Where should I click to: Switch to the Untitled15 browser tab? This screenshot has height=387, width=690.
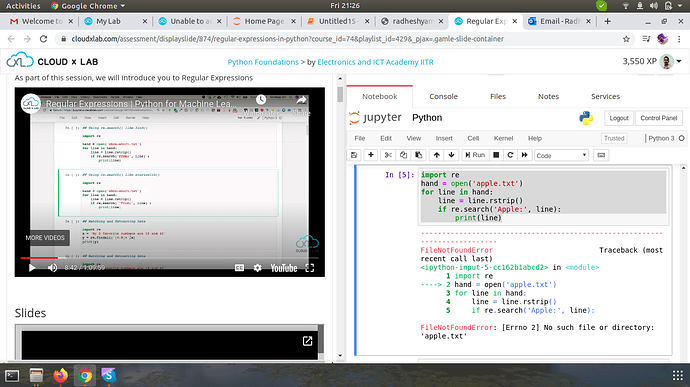(x=338, y=21)
